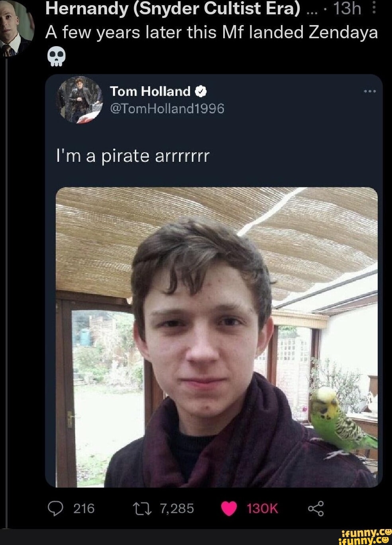Open the Hernandy (Snyder Cultist Era) profile name
The width and height of the screenshot is (392, 545).
coord(173,8)
